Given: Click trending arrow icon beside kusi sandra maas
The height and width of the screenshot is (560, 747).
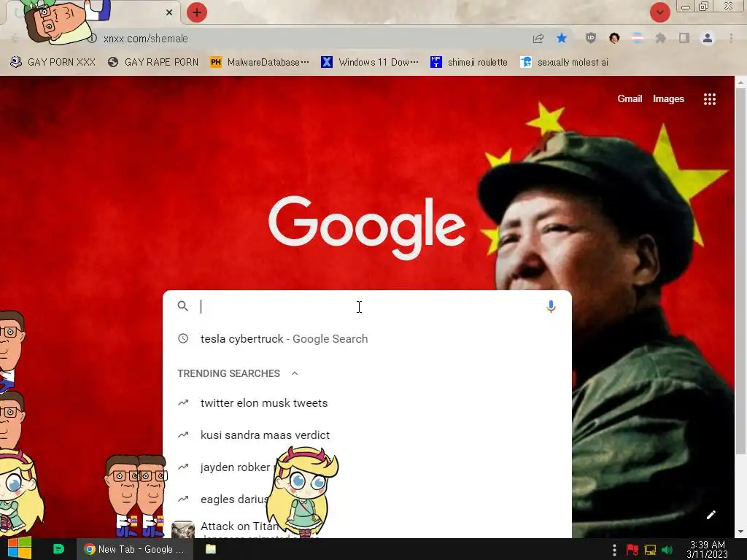Looking at the screenshot, I should [x=183, y=435].
